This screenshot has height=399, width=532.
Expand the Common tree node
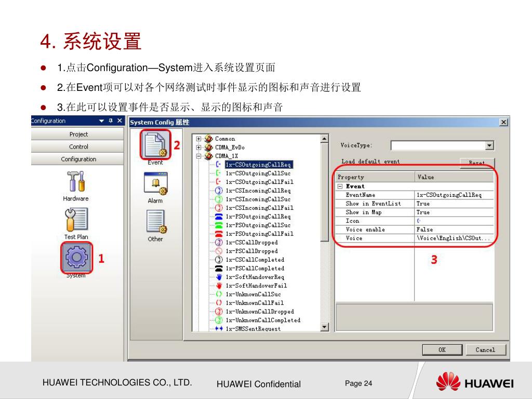[199, 139]
